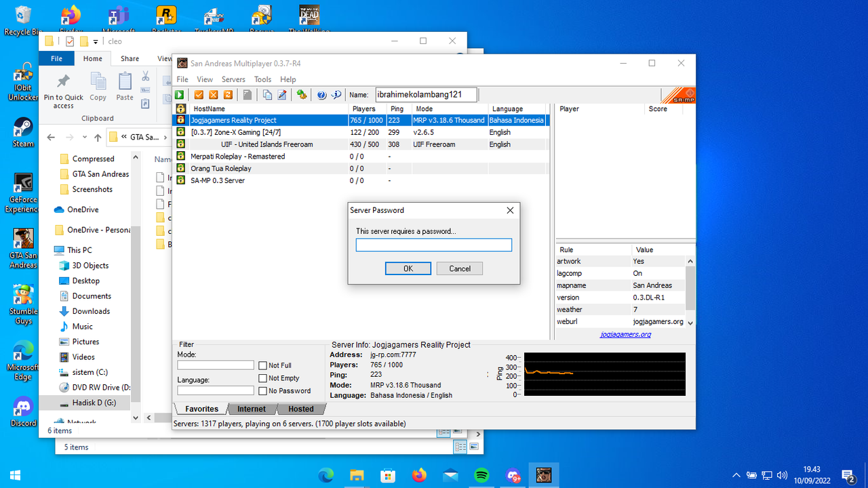This screenshot has width=868, height=488.
Task: Click the About info icon in toolbar
Action: point(336,95)
